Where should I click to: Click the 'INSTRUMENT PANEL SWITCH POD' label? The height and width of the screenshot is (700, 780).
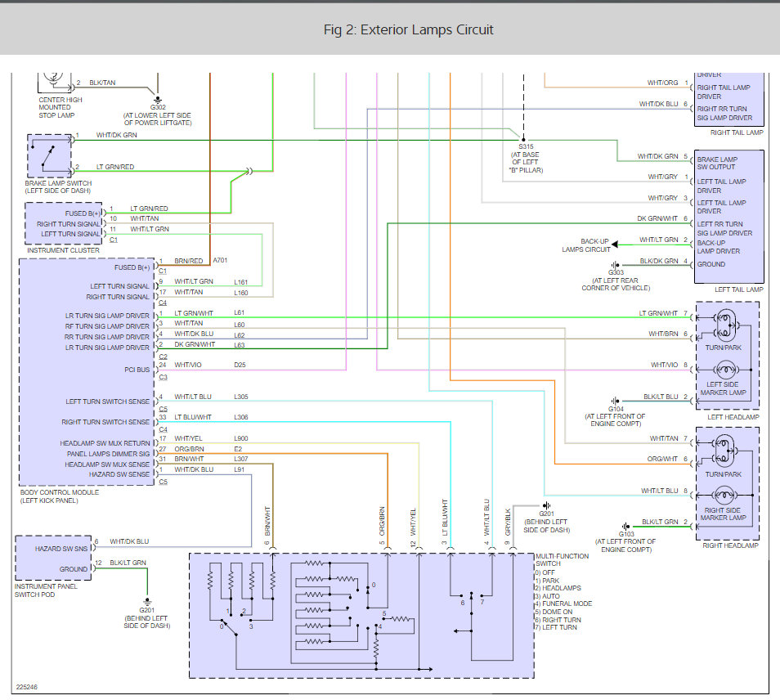(x=46, y=590)
